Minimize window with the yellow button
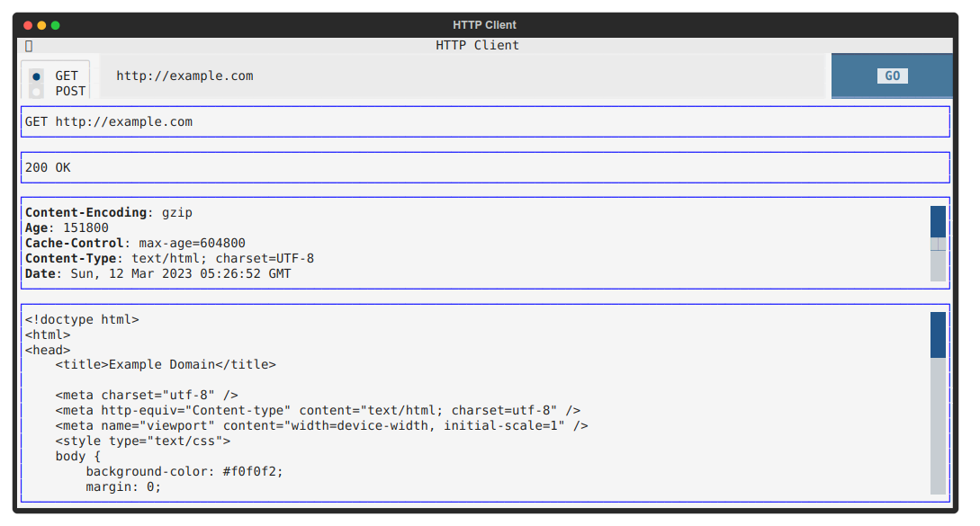The width and height of the screenshot is (980, 526). click(x=41, y=25)
